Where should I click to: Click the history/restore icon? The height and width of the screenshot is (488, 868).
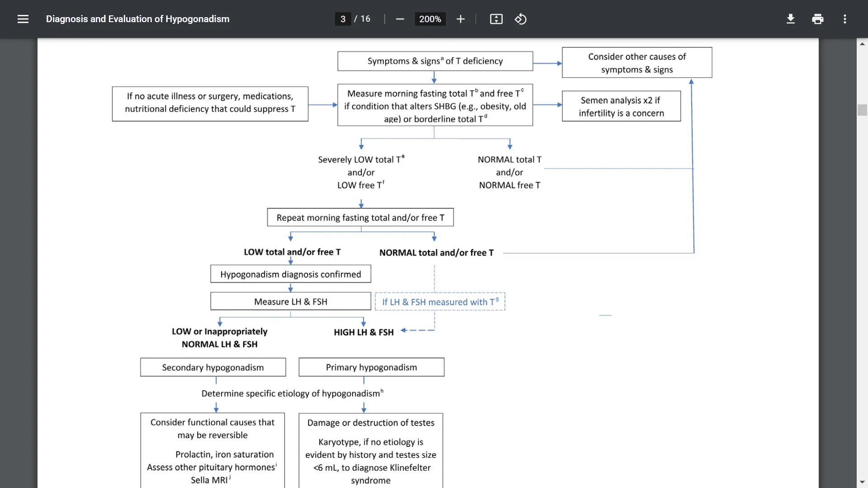pyautogui.click(x=520, y=19)
